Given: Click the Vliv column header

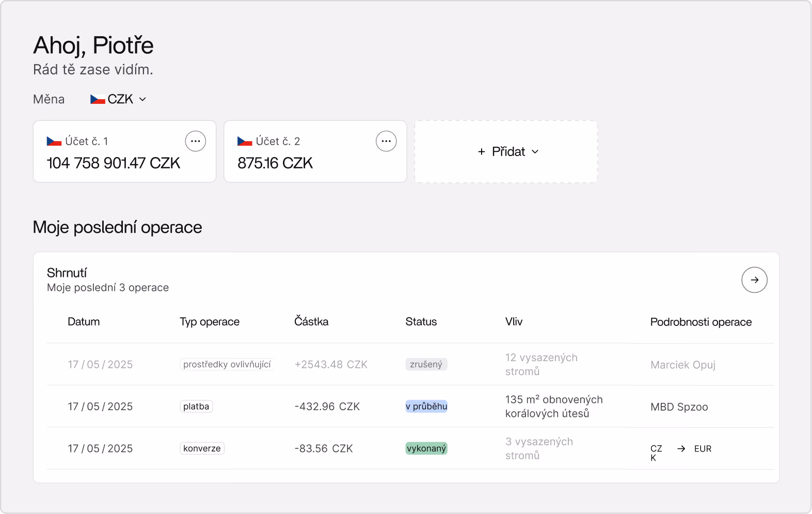Looking at the screenshot, I should [514, 321].
